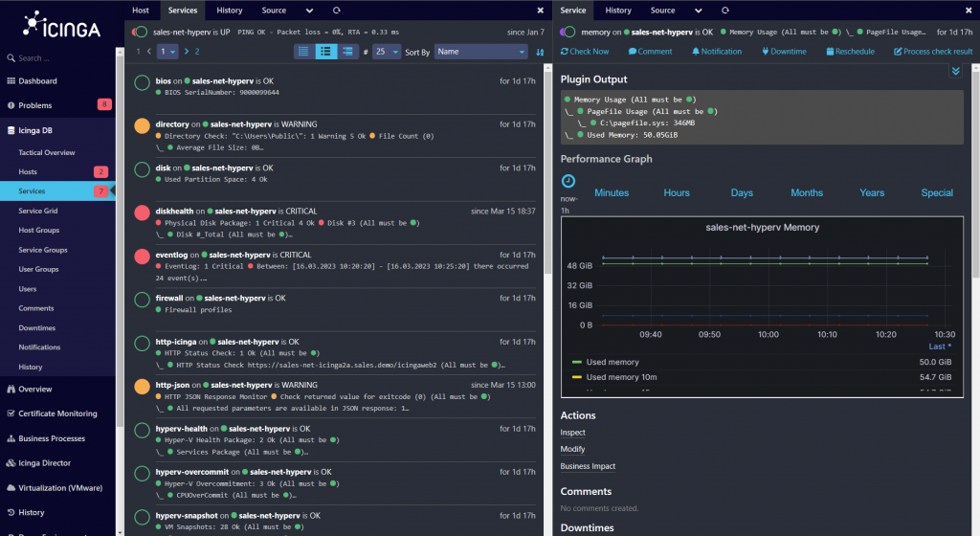Open Icinga Director
The height and width of the screenshot is (536, 980).
tap(38, 463)
